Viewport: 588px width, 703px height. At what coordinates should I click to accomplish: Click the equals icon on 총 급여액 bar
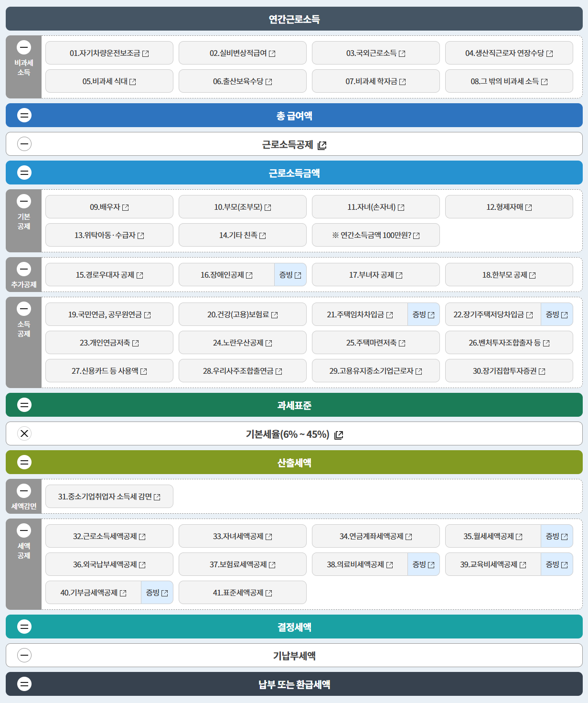point(24,115)
